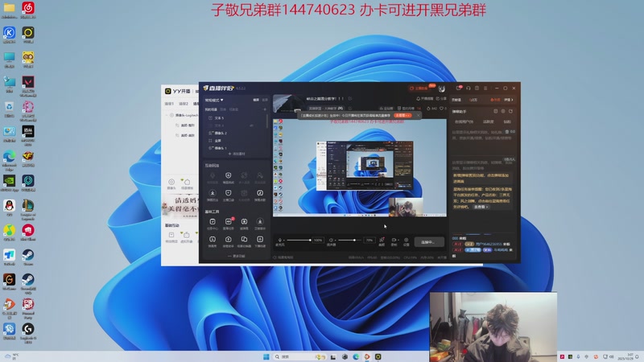The width and height of the screenshot is (644, 362).
Task: Click 添加素材 to add a source
Action: tap(236, 154)
